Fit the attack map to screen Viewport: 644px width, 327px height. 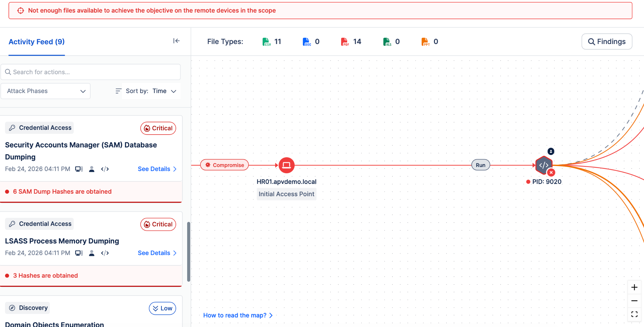(x=634, y=314)
